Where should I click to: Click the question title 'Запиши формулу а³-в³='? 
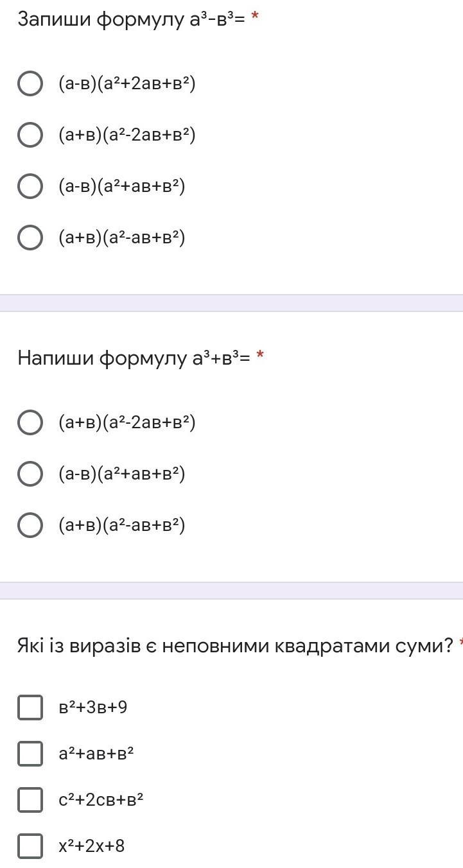coord(131,20)
